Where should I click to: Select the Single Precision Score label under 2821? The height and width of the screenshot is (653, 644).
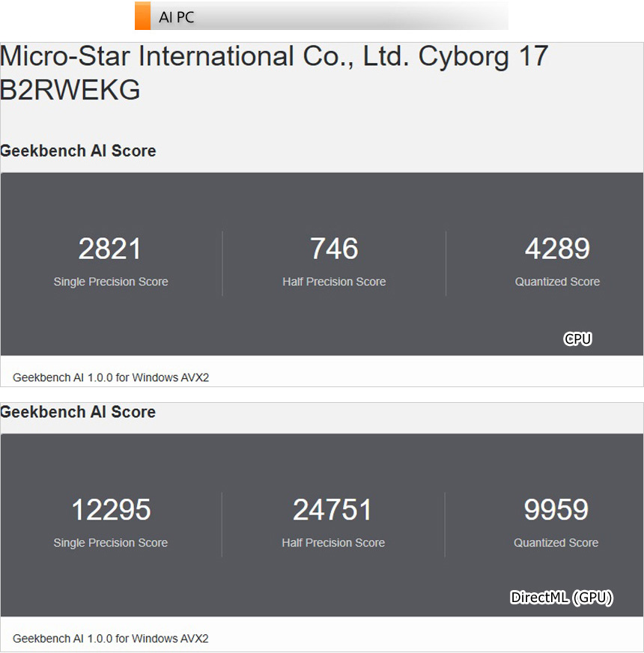click(111, 282)
